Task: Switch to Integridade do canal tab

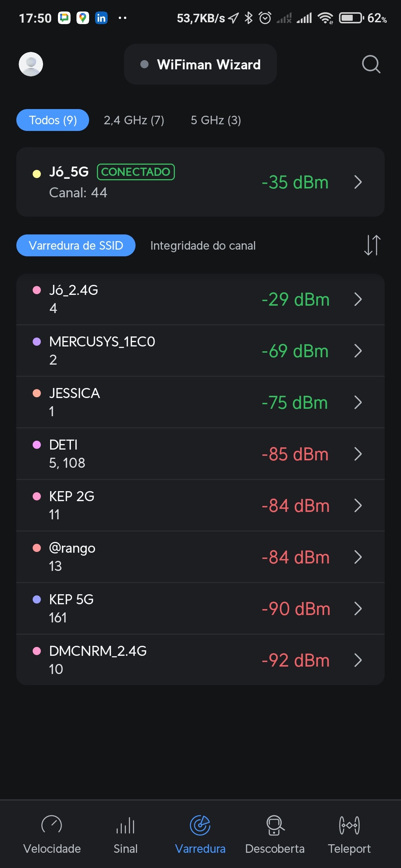Action: [203, 246]
